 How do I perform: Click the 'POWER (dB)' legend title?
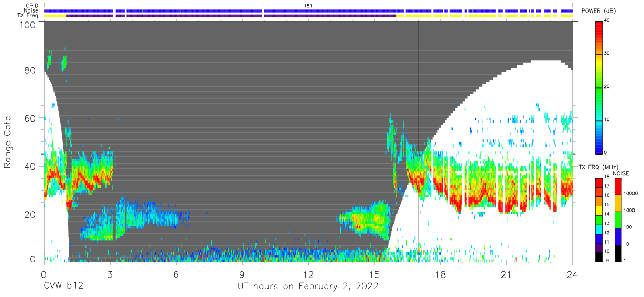pos(599,11)
